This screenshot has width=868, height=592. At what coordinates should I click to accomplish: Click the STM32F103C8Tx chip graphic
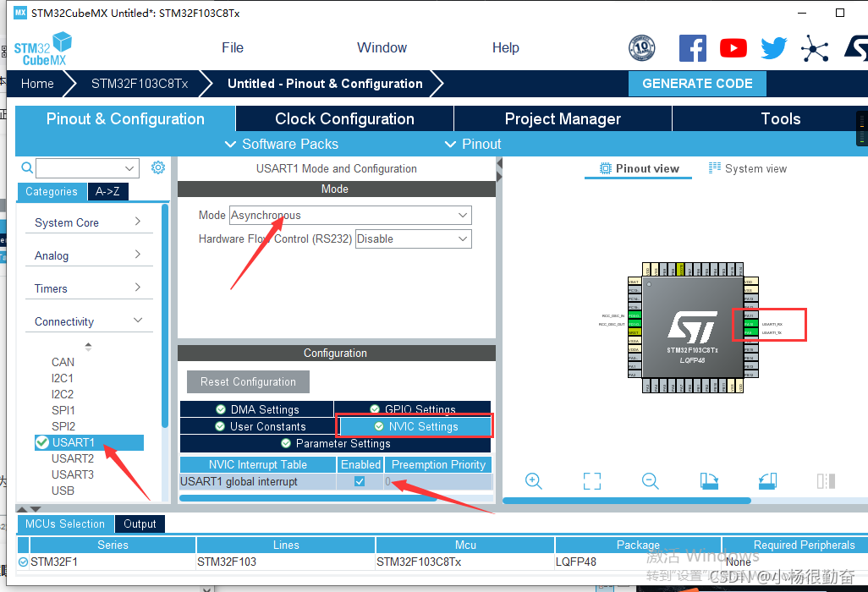tap(693, 327)
